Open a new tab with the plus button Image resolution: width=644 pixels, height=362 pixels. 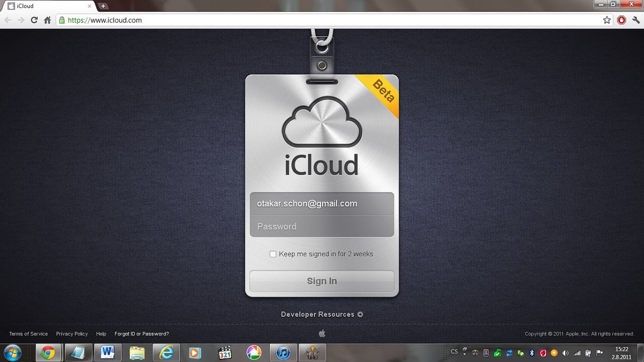103,6
